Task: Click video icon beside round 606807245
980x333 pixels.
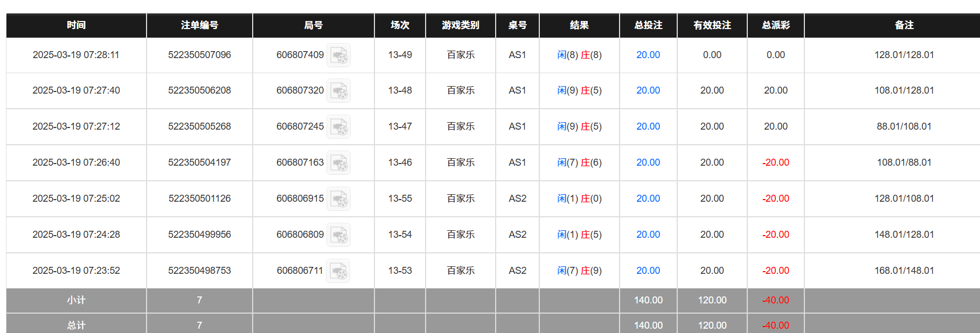Action: click(339, 127)
